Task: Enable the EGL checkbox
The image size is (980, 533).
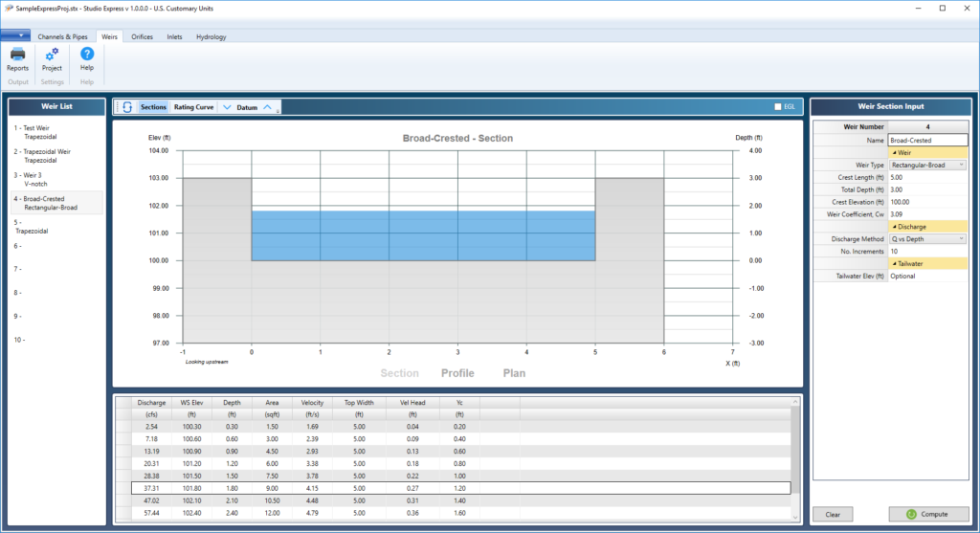Action: (777, 107)
